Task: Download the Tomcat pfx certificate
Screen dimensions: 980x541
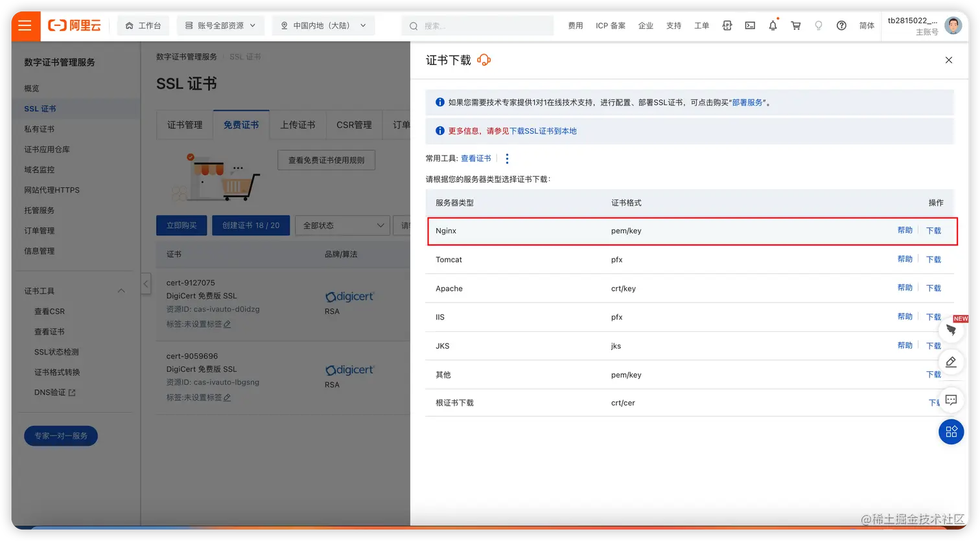Action: click(x=933, y=260)
